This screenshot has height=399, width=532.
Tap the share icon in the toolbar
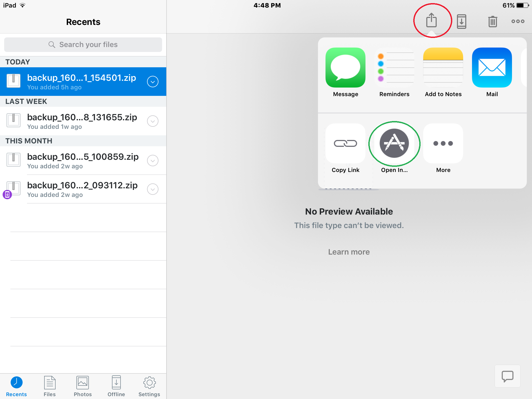[x=431, y=21]
